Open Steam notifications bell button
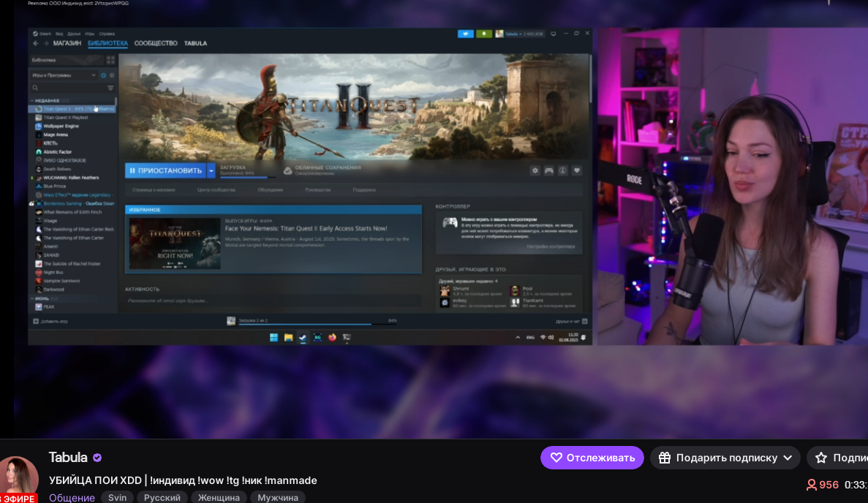This screenshot has width=868, height=503. 484,34
